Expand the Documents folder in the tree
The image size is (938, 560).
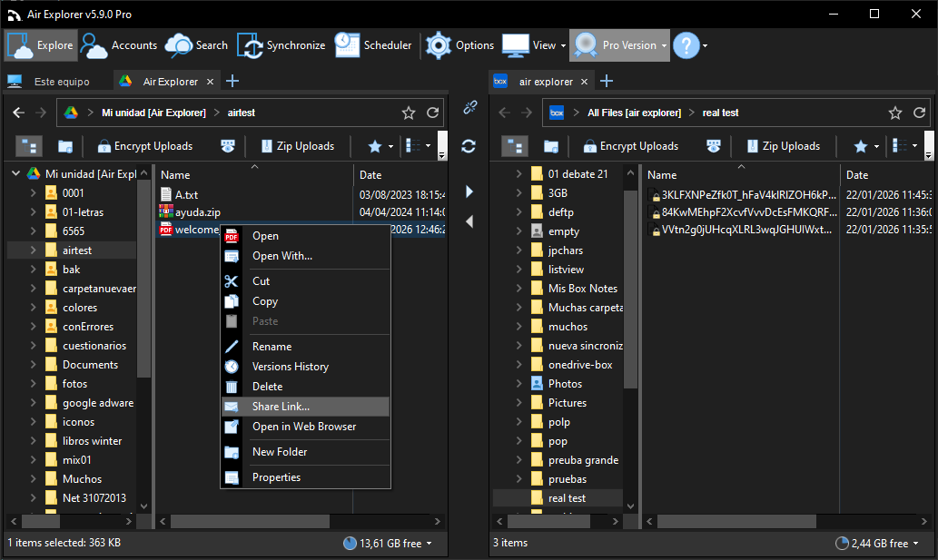[x=35, y=364]
